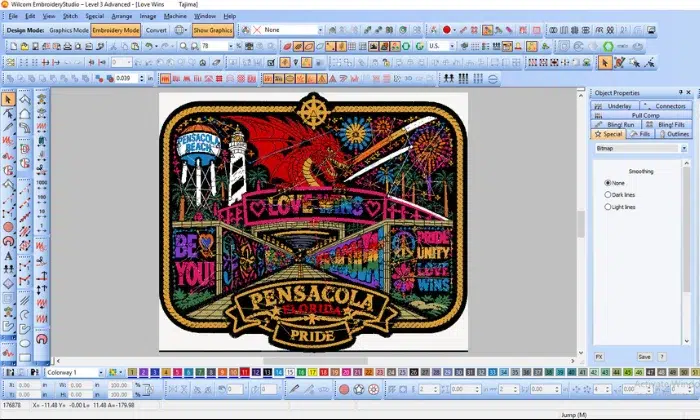Select the red Circle digitizing tool
The image size is (700, 420).
tap(8, 227)
